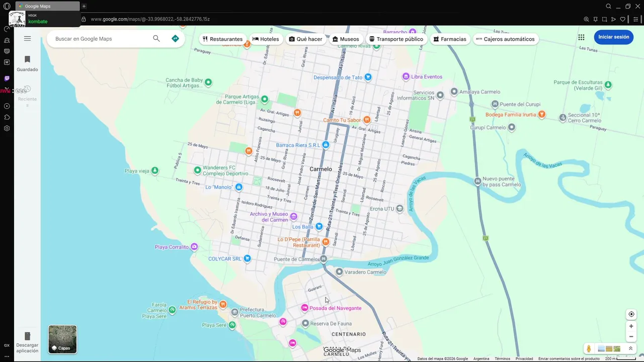This screenshot has height=362, width=644.
Task: Select Transporte público chip
Action: 396,39
